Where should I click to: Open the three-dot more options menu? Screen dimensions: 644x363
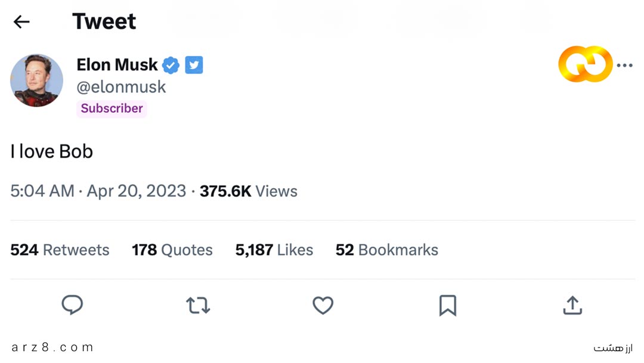pos(624,65)
